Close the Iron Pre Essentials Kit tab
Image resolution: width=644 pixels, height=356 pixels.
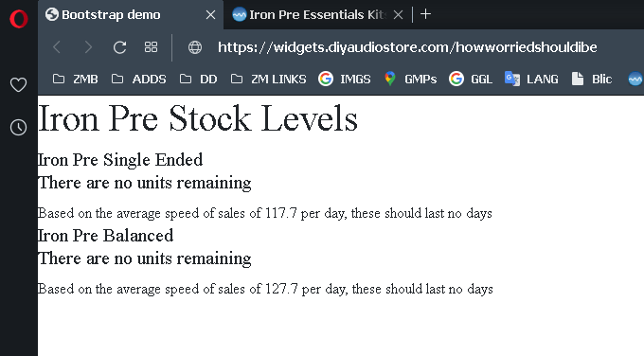(x=398, y=15)
